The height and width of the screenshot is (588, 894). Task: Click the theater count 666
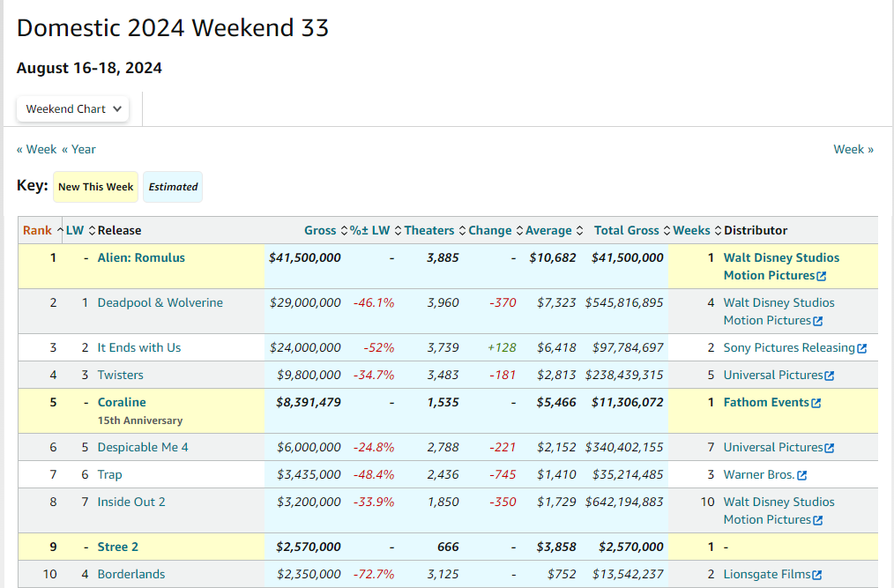[448, 547]
